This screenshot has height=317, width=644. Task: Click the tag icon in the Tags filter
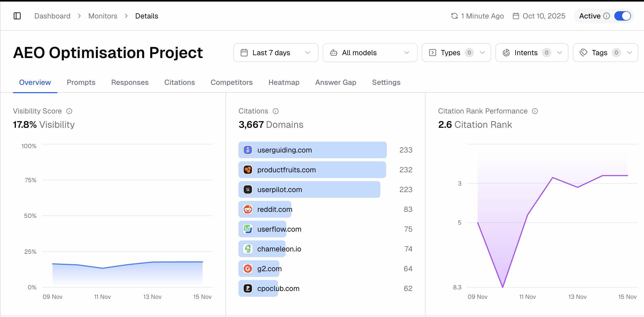coord(583,53)
